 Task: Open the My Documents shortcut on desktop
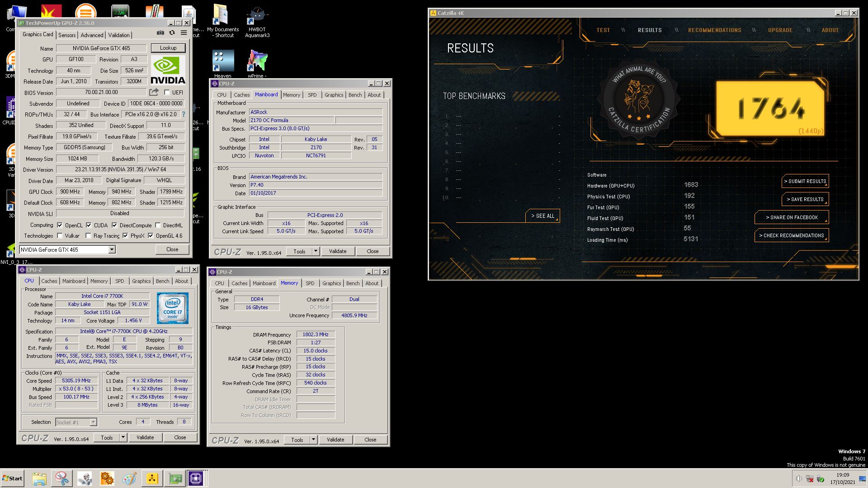pyautogui.click(x=222, y=22)
